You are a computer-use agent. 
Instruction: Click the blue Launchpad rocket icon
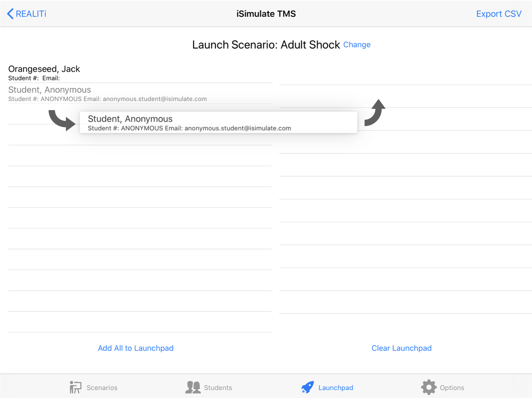click(307, 388)
